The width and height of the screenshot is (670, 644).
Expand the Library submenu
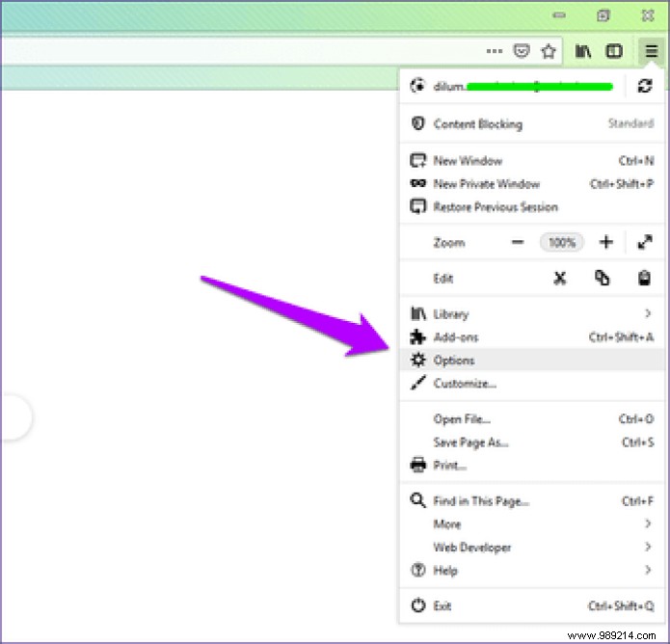tap(532, 314)
